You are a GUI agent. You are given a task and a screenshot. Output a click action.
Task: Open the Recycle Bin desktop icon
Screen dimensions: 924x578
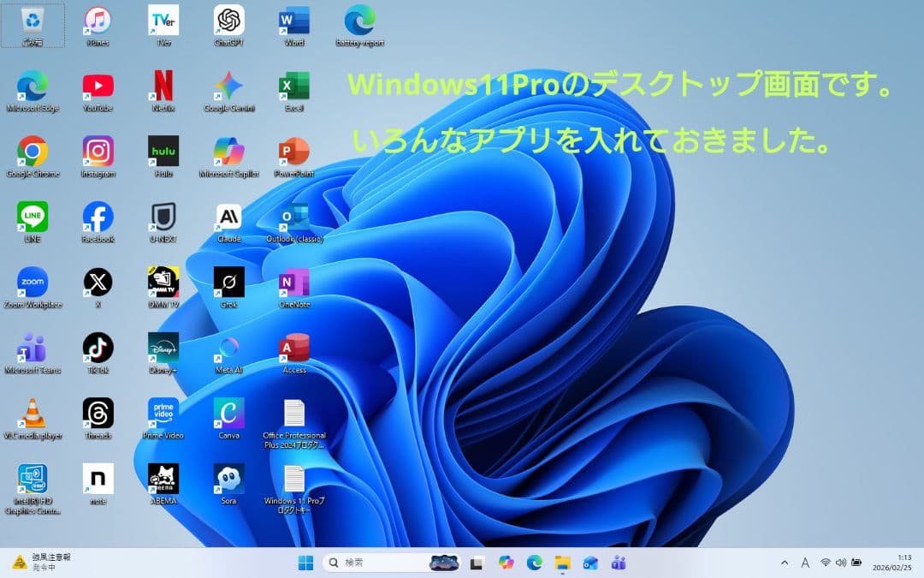pos(33,26)
